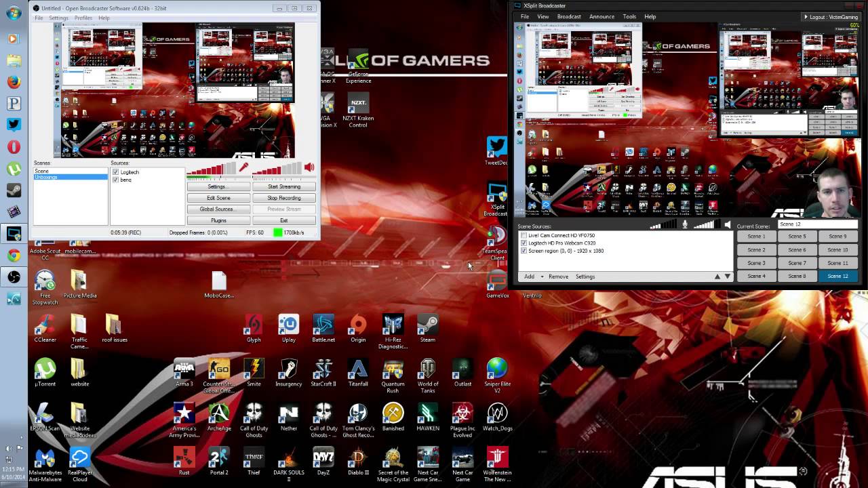
Task: Mute the microphone in OBS
Action: 243,167
